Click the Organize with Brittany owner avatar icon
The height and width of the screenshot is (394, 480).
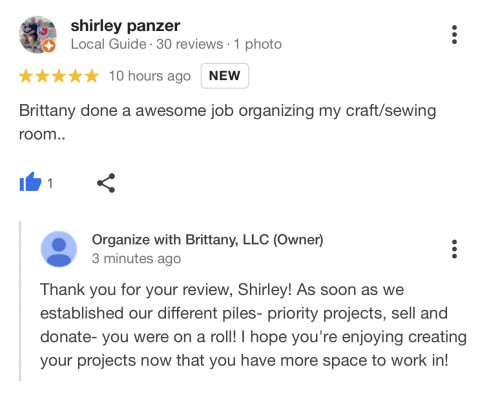point(59,249)
